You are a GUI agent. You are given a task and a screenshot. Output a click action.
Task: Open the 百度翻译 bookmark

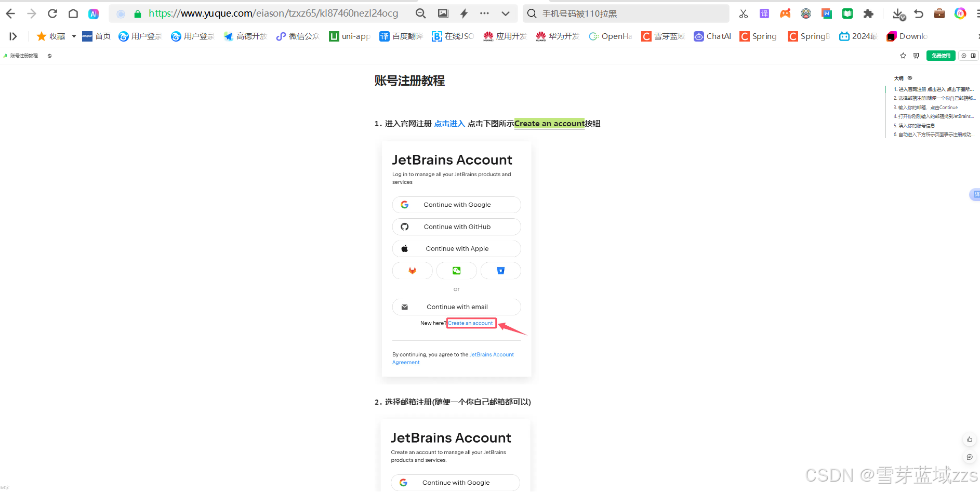pyautogui.click(x=401, y=36)
